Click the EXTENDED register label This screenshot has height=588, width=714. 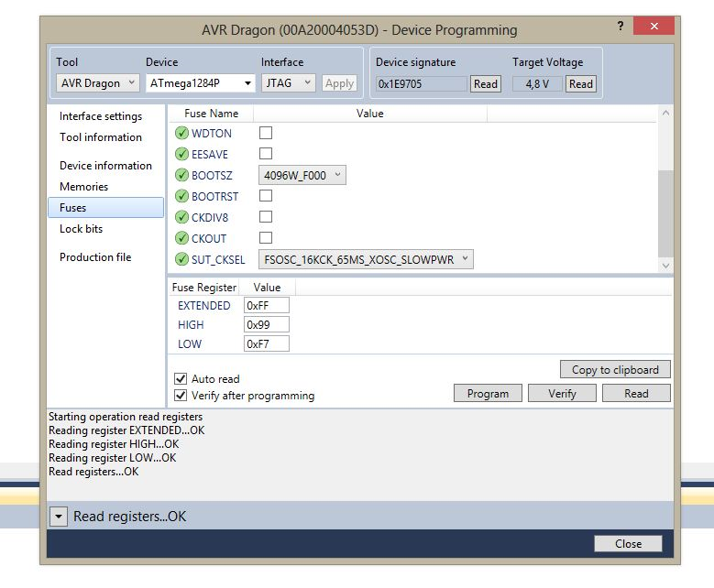pyautogui.click(x=204, y=305)
